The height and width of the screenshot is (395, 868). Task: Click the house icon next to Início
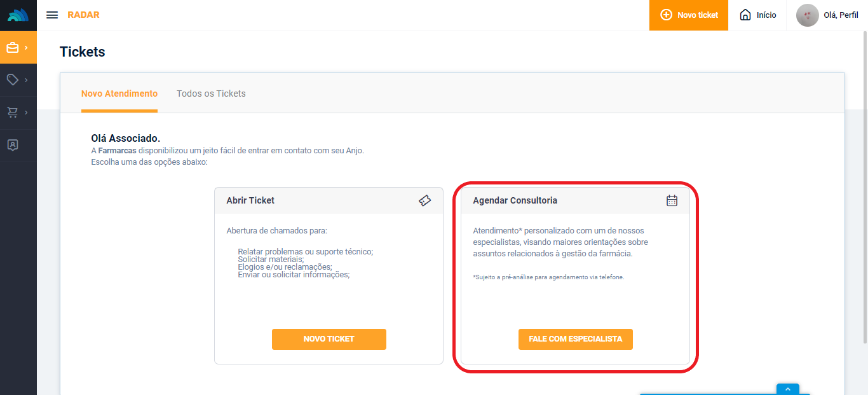pyautogui.click(x=745, y=15)
